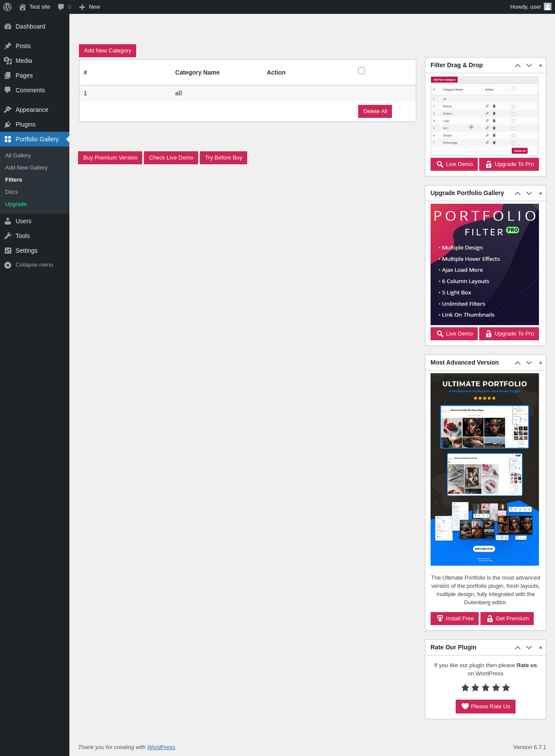Click the Comments sidebar icon
This screenshot has width=555, height=756.
8,90
